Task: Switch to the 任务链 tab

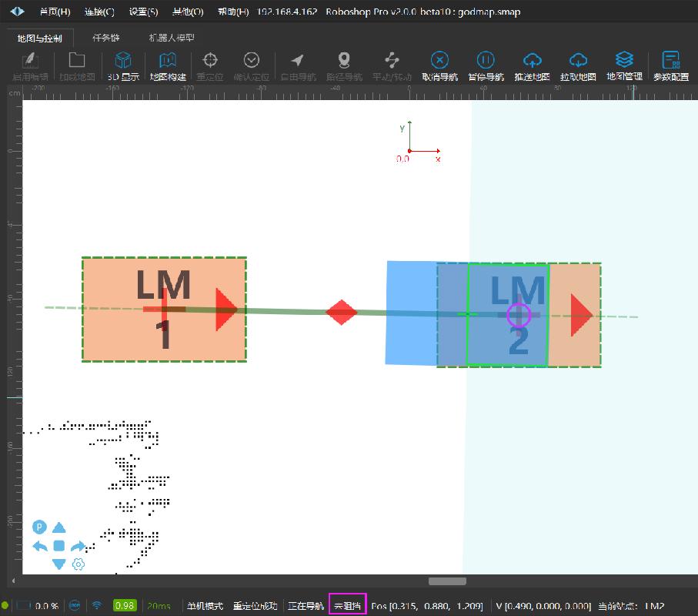Action: (x=105, y=38)
